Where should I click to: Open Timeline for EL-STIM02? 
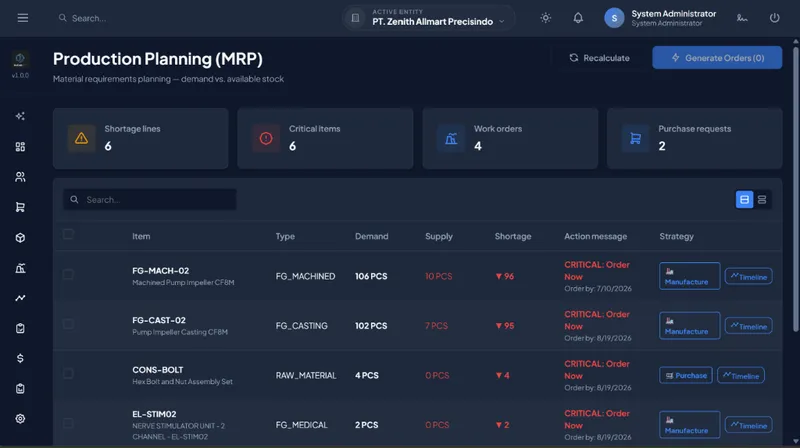click(x=748, y=425)
